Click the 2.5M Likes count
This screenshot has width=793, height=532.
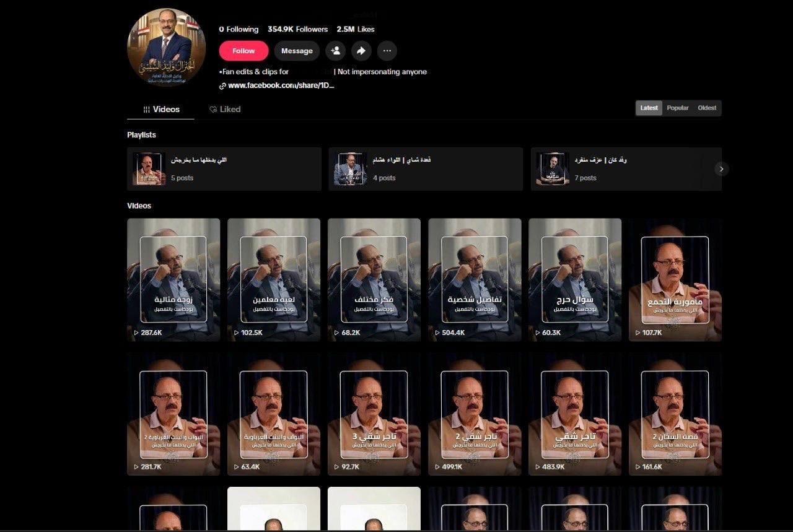[356, 29]
